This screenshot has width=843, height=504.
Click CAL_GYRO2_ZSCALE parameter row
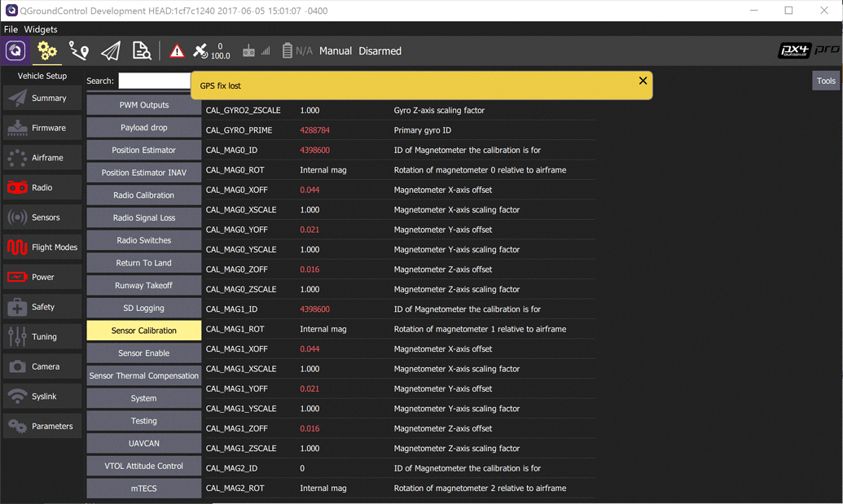point(399,110)
